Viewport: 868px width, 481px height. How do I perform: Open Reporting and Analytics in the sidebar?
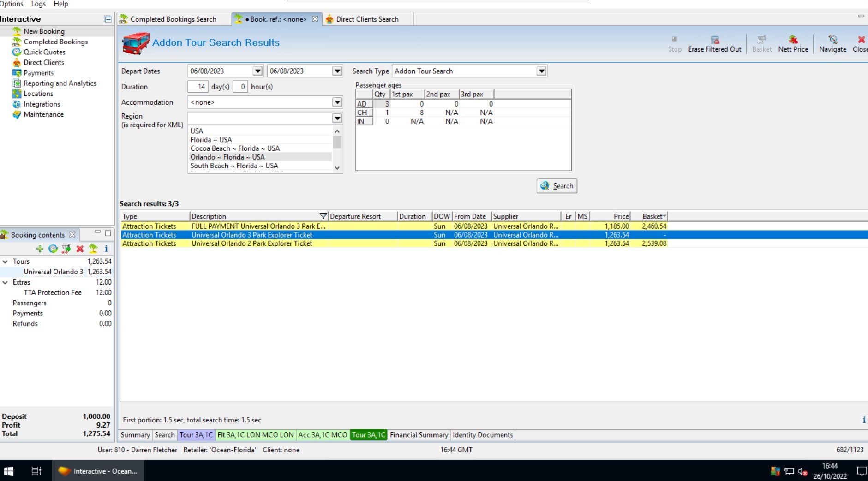pyautogui.click(x=60, y=83)
